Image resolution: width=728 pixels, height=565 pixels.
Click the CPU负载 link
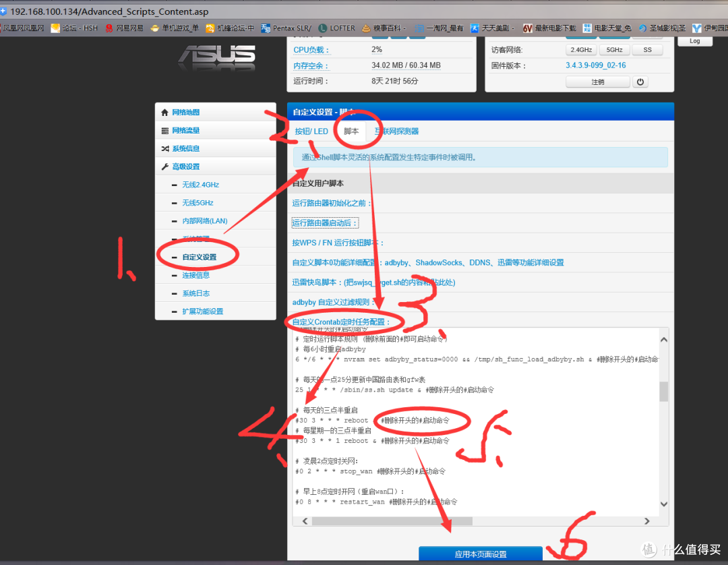(311, 50)
